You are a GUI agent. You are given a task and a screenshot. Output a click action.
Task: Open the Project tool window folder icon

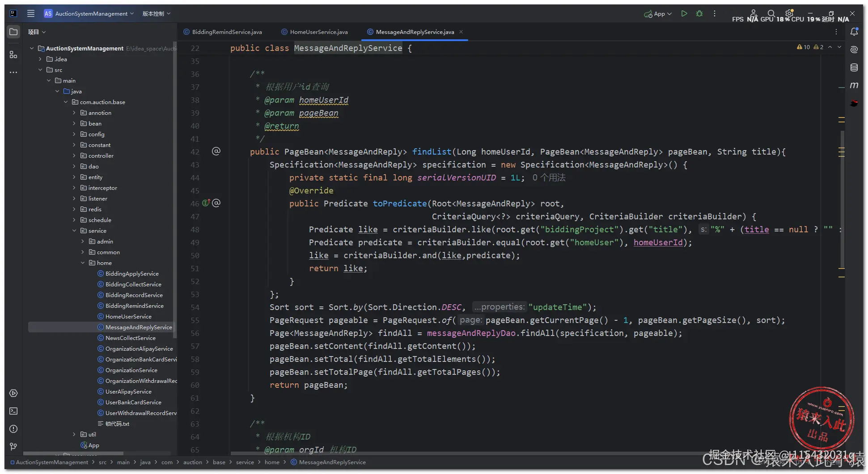click(13, 32)
